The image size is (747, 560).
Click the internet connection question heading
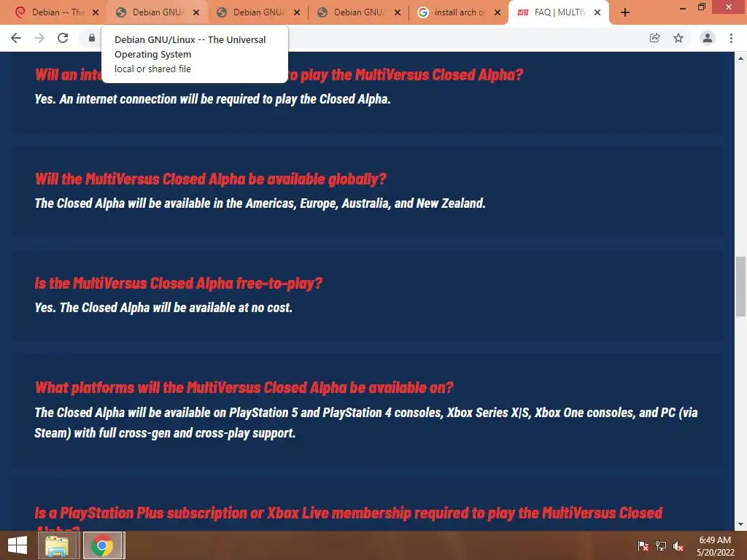[x=279, y=75]
